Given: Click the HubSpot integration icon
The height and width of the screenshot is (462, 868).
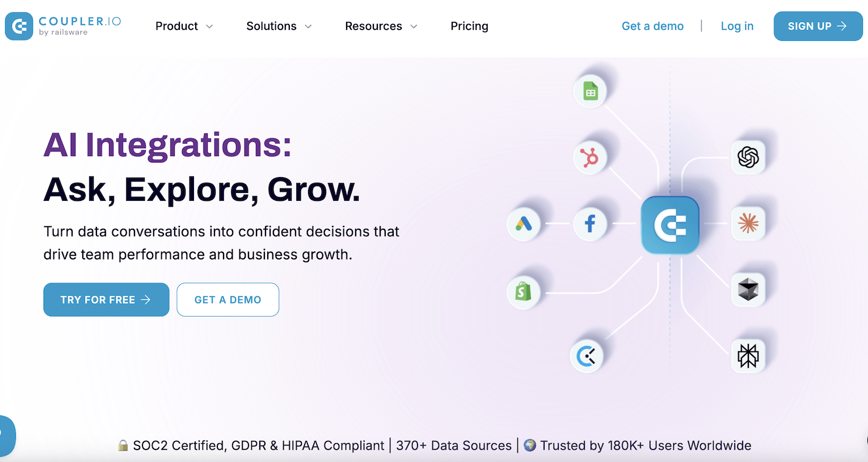Looking at the screenshot, I should click(590, 157).
